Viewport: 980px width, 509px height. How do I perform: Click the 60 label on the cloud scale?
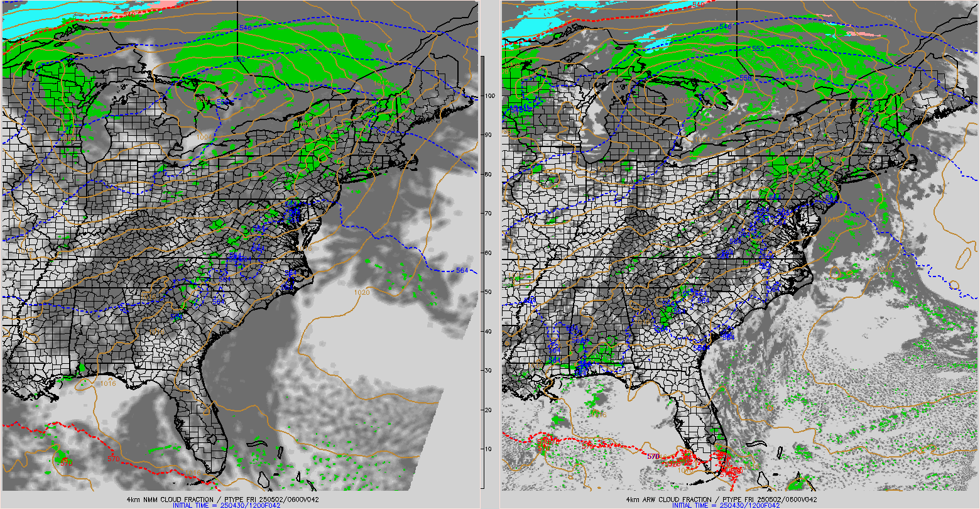(489, 253)
